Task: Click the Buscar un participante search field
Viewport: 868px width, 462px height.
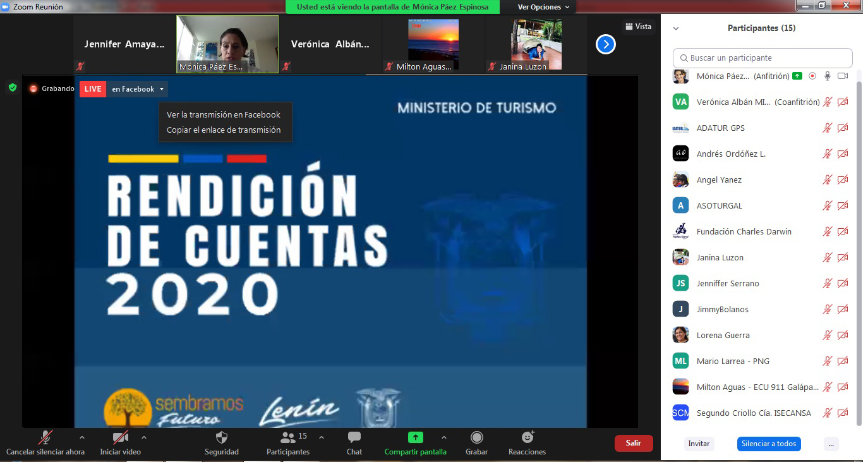Action: tap(763, 58)
